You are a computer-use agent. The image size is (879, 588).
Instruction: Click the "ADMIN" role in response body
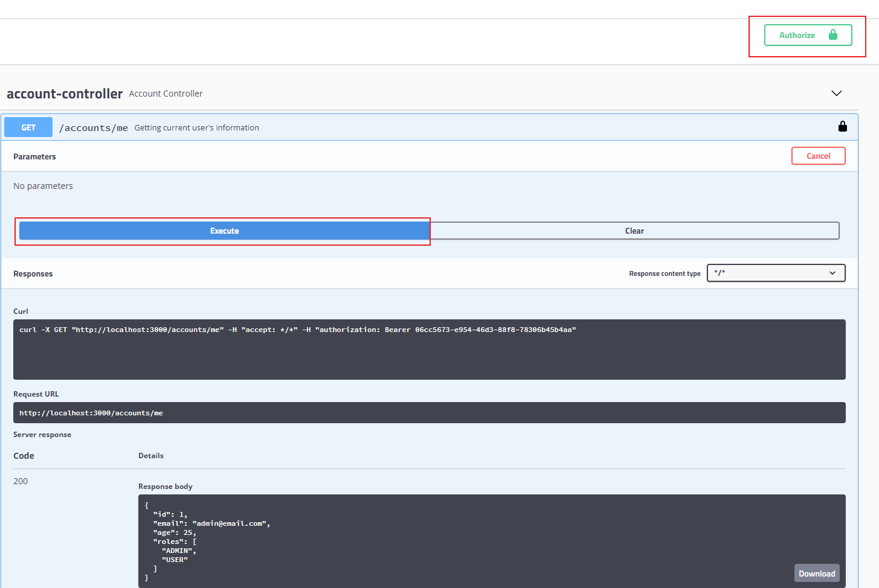pos(177,551)
